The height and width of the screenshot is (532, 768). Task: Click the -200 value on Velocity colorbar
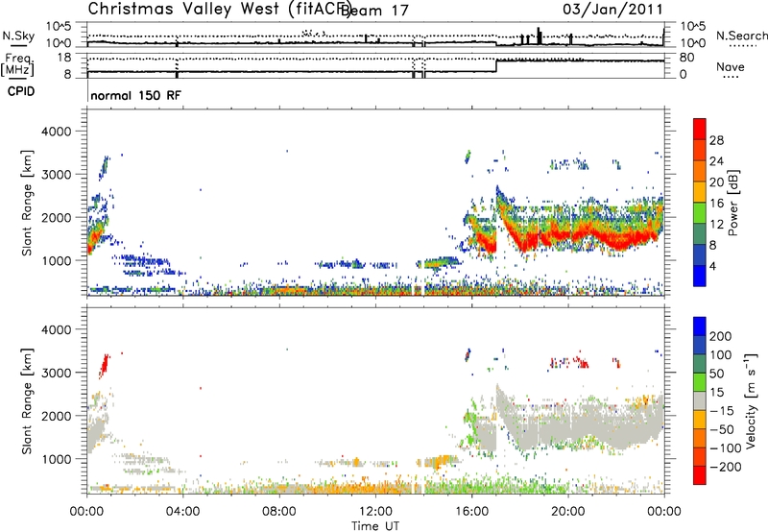pos(725,467)
